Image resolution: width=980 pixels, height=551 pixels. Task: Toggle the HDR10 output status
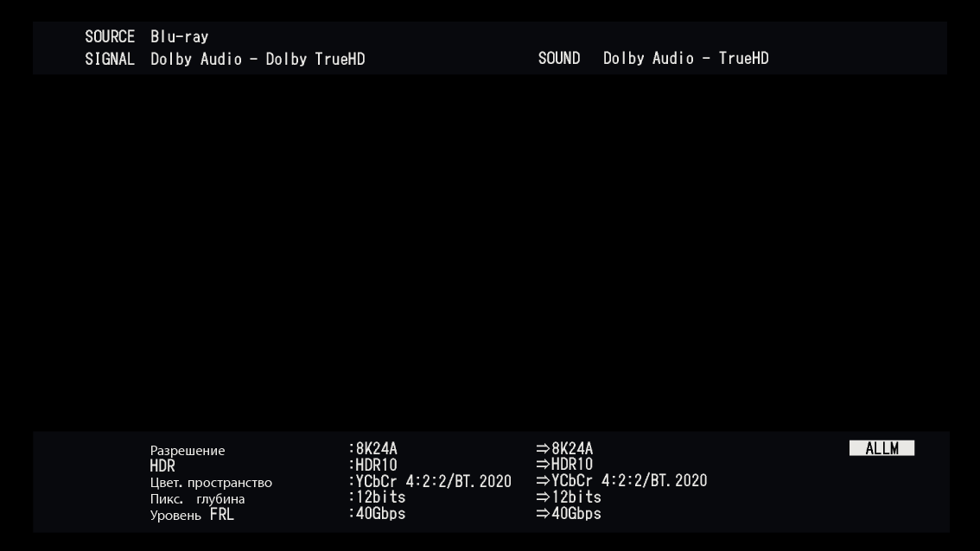point(567,464)
